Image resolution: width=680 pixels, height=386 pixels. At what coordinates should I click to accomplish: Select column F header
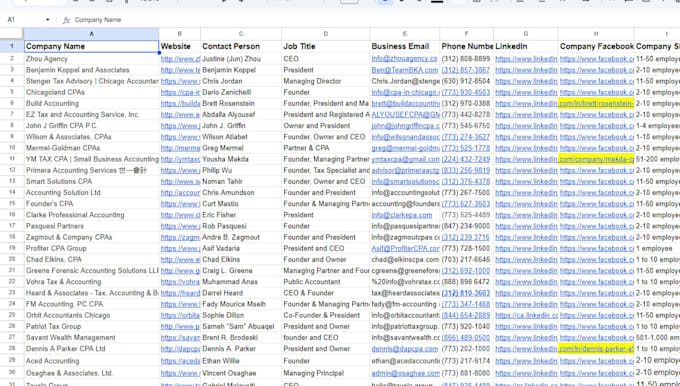tap(466, 33)
